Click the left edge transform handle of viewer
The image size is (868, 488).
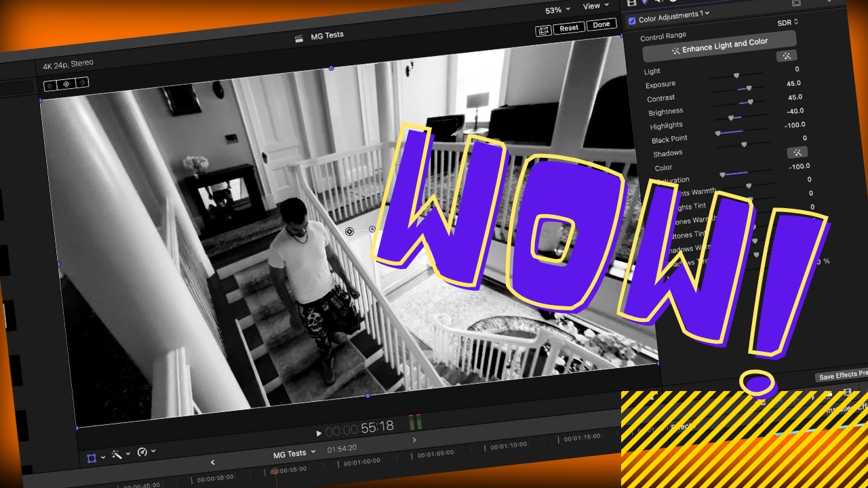pos(58,264)
